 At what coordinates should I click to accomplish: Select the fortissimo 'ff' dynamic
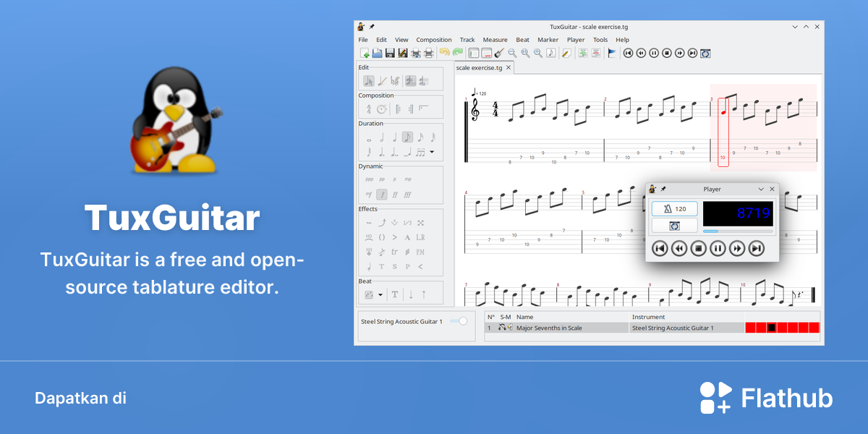pos(395,194)
